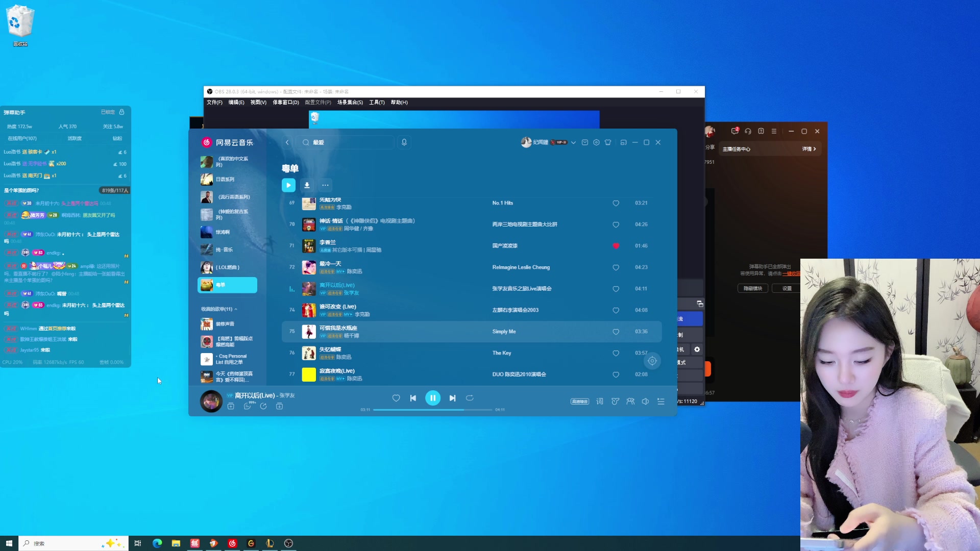980x551 pixels.
Task: Toggle the lock icon in 弹幕助手
Action: [x=121, y=112]
